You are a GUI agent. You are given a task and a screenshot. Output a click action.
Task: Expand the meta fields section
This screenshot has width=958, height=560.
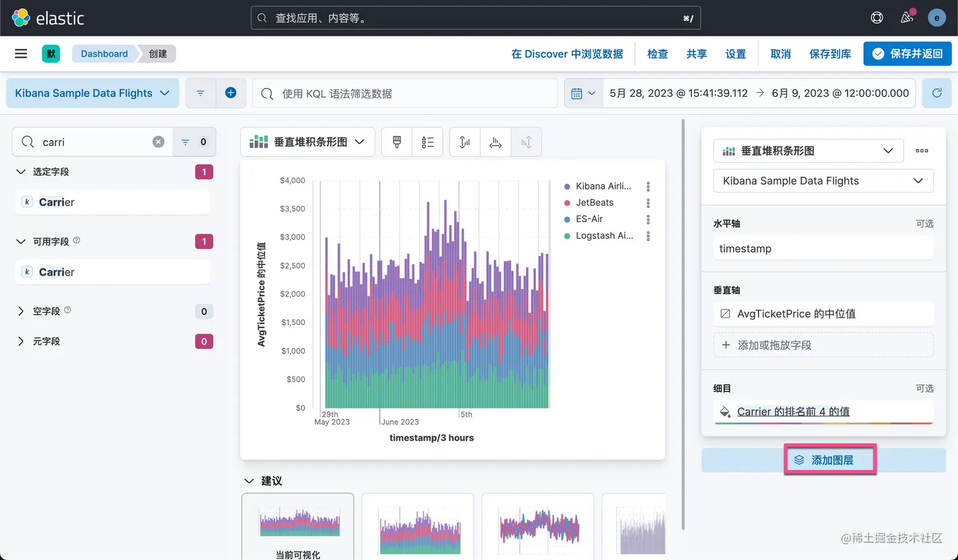(x=20, y=341)
